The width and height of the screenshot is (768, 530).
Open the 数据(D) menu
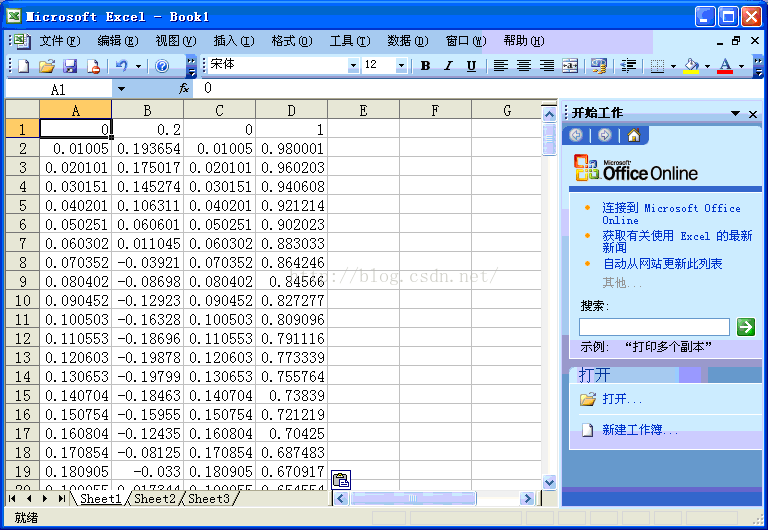tap(408, 41)
